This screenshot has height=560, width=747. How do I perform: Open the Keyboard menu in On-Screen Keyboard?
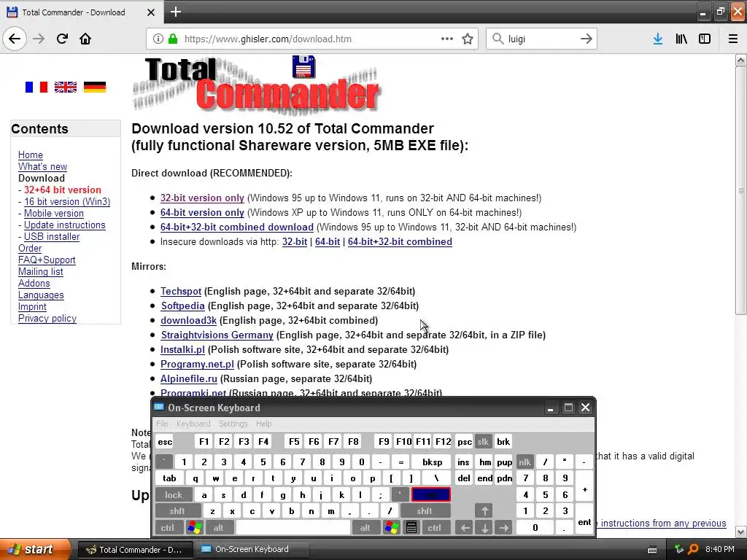(x=193, y=424)
